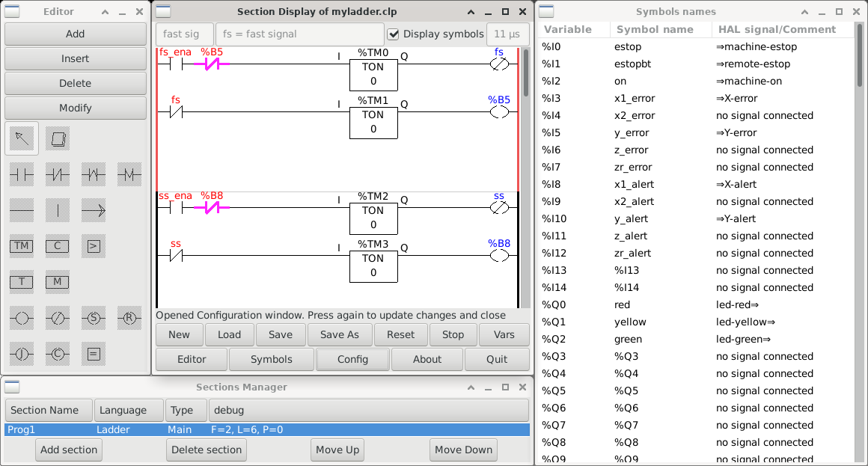
Task: Select the pointer/arrow selection tool
Action: tap(22, 138)
